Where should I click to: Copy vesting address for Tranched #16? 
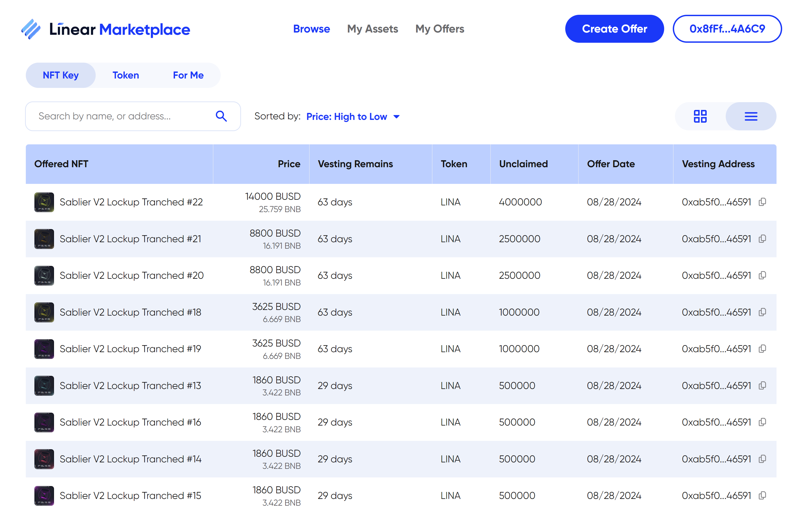pyautogui.click(x=762, y=422)
